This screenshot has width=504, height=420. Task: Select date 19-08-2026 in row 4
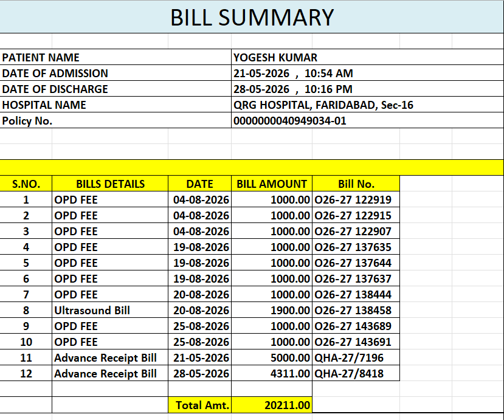click(199, 247)
